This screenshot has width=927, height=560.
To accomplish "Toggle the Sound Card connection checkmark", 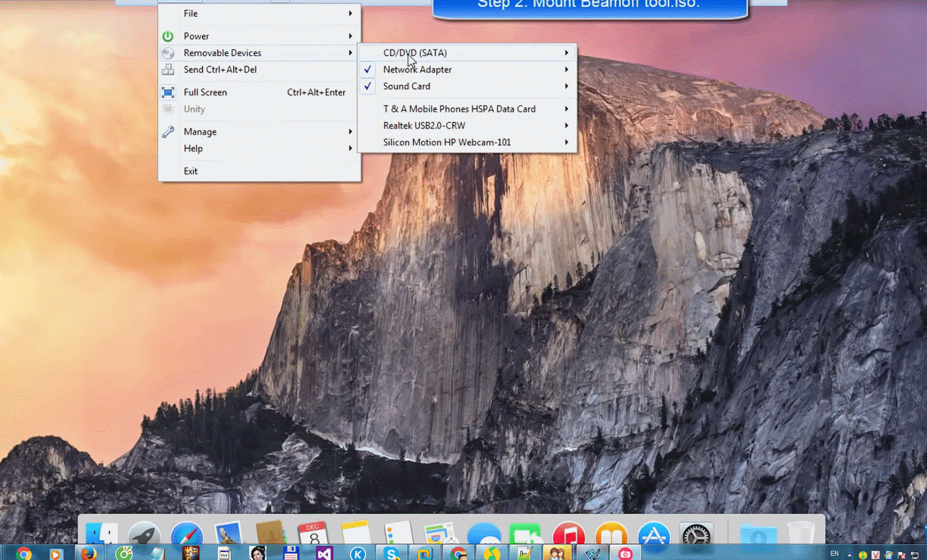I will click(x=368, y=86).
